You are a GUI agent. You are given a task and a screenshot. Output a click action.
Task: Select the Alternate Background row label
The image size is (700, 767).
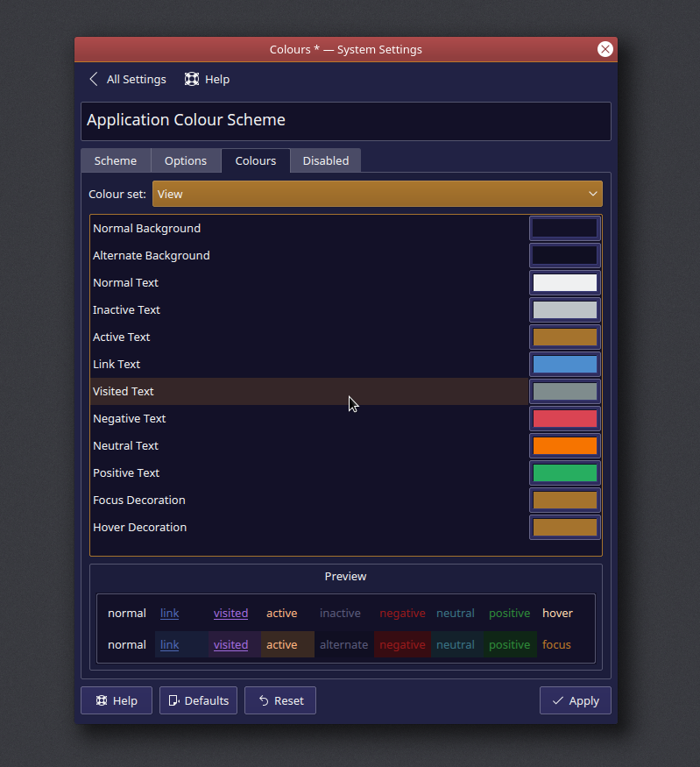[151, 255]
